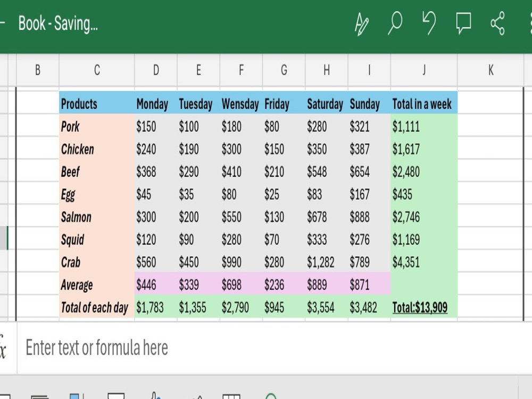Image resolution: width=532 pixels, height=399 pixels.
Task: Open the search magnifier icon
Action: click(x=395, y=23)
